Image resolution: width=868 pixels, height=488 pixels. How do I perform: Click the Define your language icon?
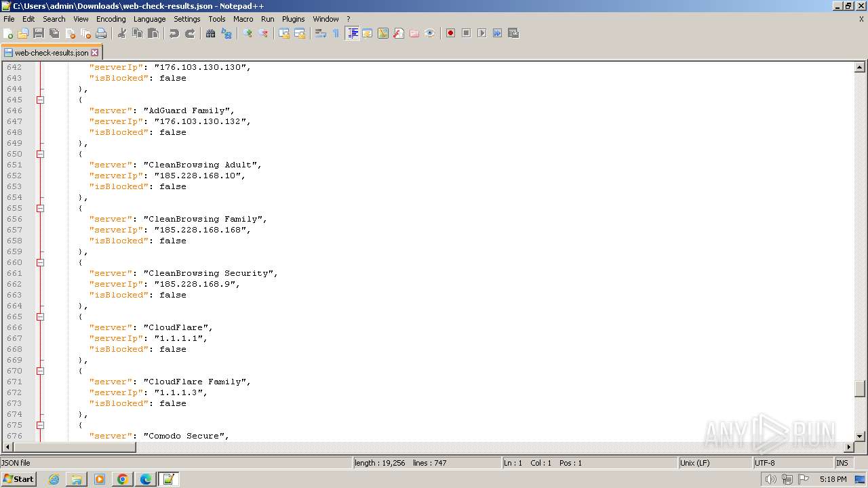click(x=368, y=33)
